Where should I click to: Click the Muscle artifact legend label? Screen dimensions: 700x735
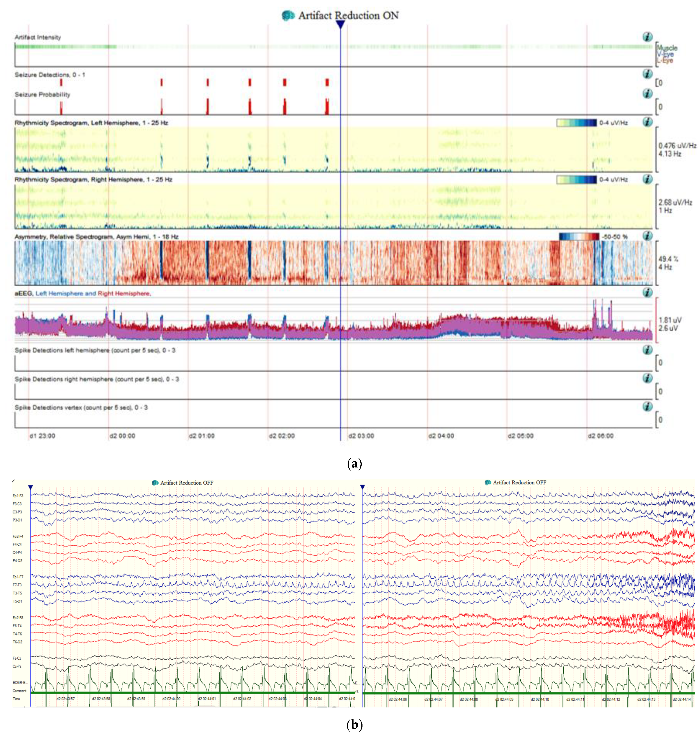667,48
